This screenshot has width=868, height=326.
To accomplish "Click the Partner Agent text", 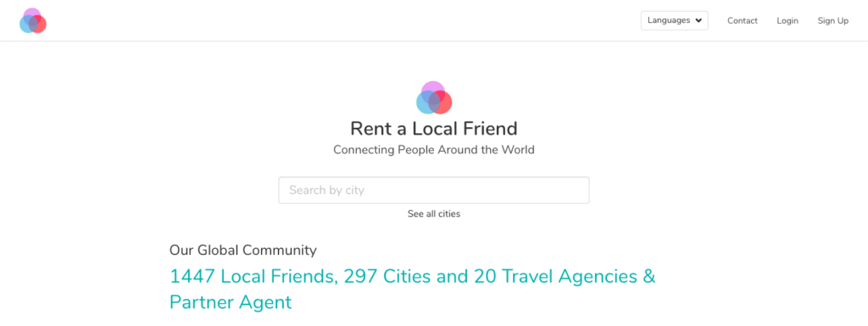I will pyautogui.click(x=231, y=303).
